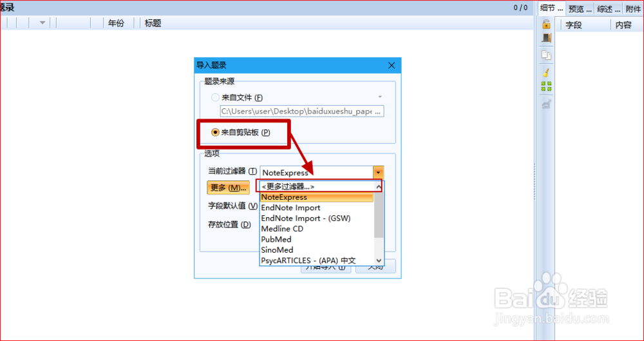This screenshot has width=644, height=341.
Task: Click the door exit icon in details toolbar
Action: pos(546,38)
